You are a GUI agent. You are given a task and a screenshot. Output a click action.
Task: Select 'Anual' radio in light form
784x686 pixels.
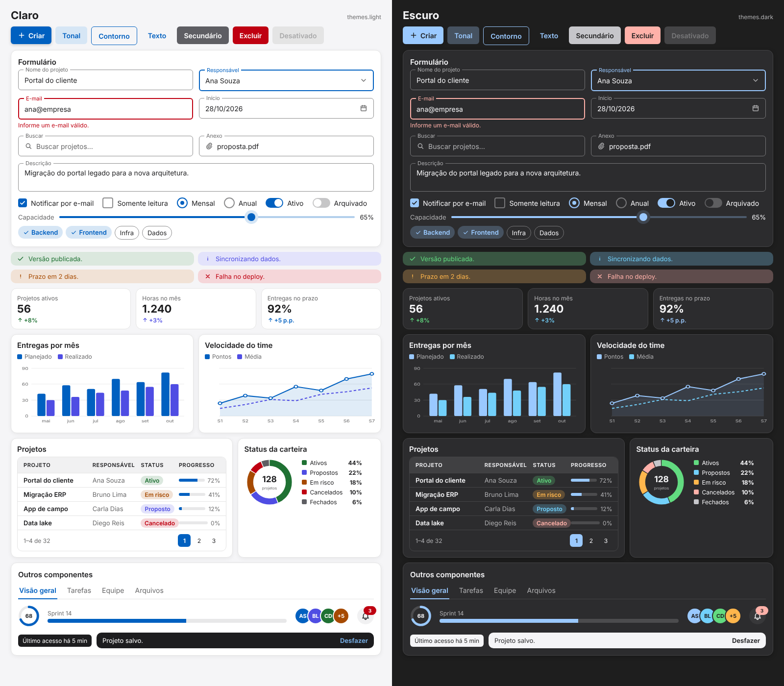click(229, 203)
